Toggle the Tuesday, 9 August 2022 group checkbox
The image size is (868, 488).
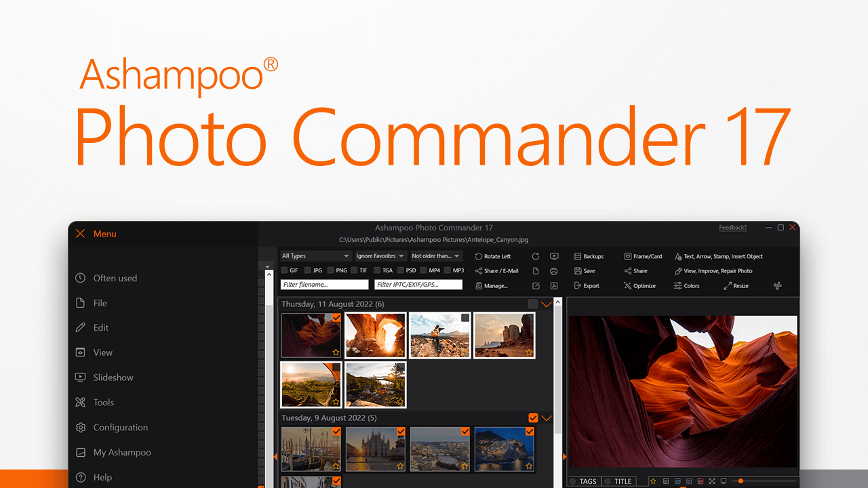(533, 418)
